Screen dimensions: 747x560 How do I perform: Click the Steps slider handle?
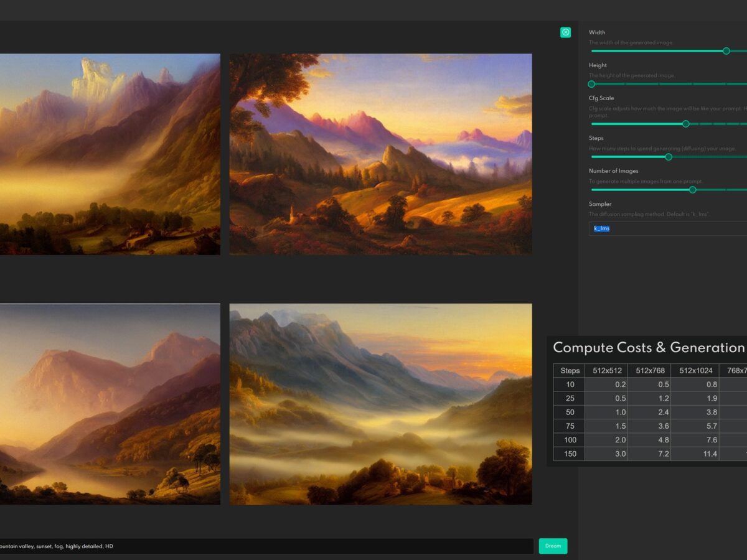[x=669, y=157]
